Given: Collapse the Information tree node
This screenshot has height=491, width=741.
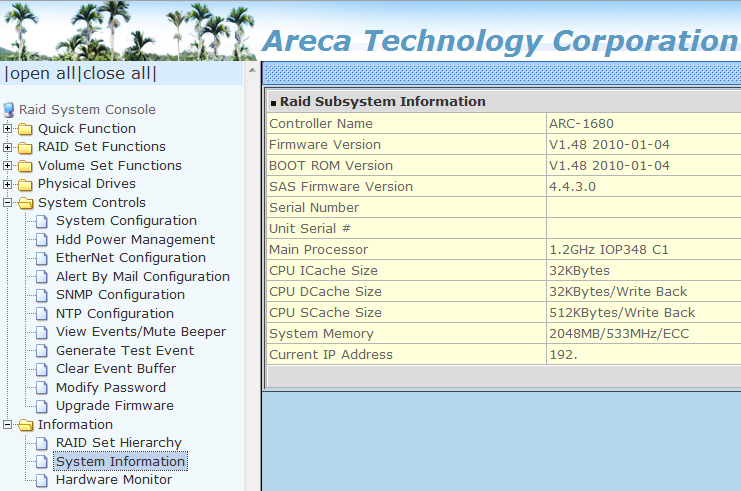Looking at the screenshot, I should tap(8, 425).
